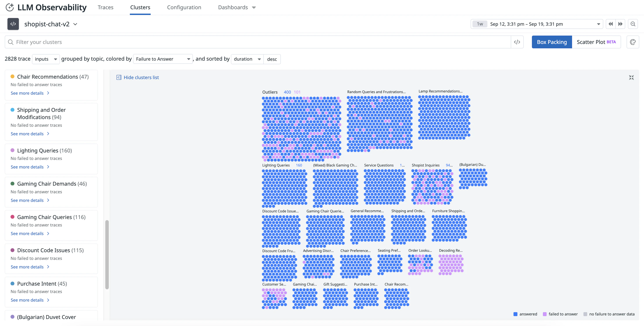Open the inputs grouping dropdown
The height and width of the screenshot is (326, 644).
click(x=46, y=59)
